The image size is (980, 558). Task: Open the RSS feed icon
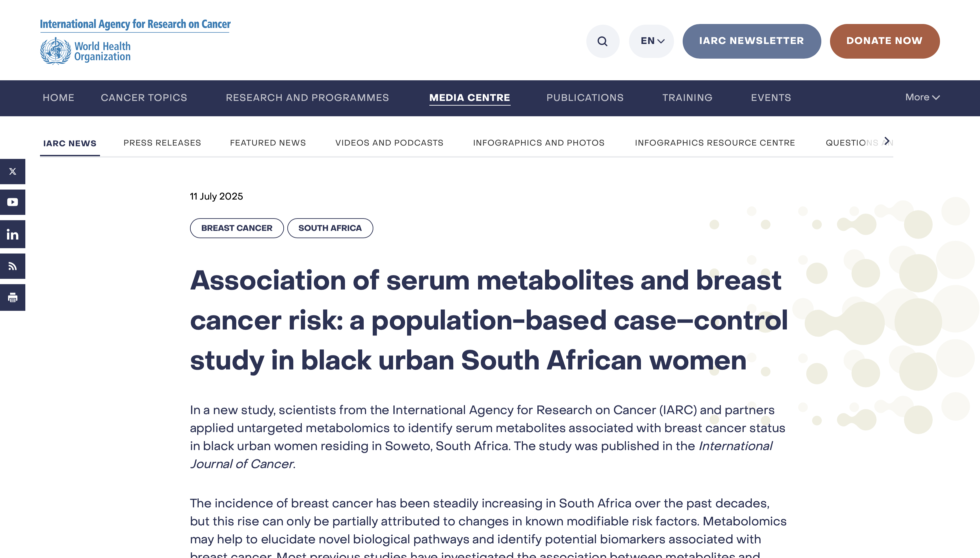(13, 266)
